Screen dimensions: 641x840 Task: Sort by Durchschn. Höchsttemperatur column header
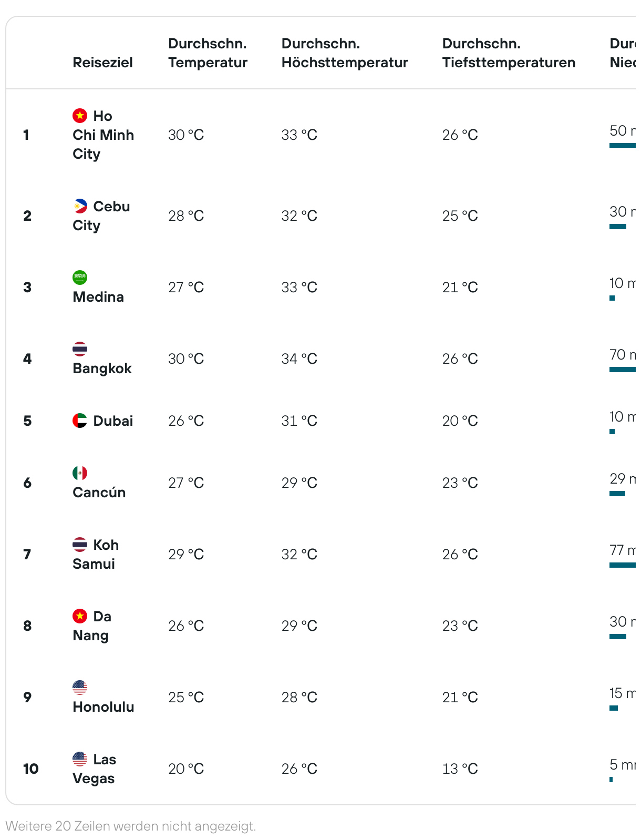(345, 53)
